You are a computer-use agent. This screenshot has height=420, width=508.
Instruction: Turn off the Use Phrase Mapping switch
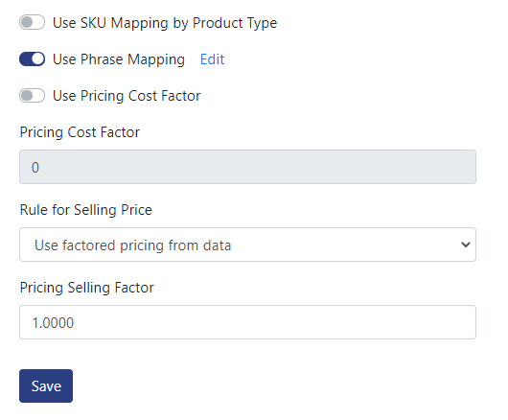[32, 59]
